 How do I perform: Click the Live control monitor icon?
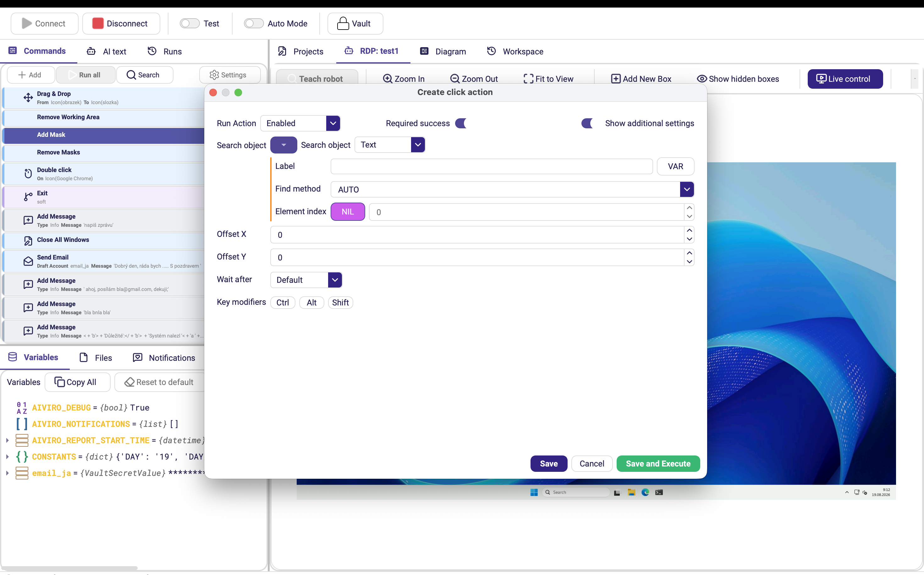tap(821, 79)
